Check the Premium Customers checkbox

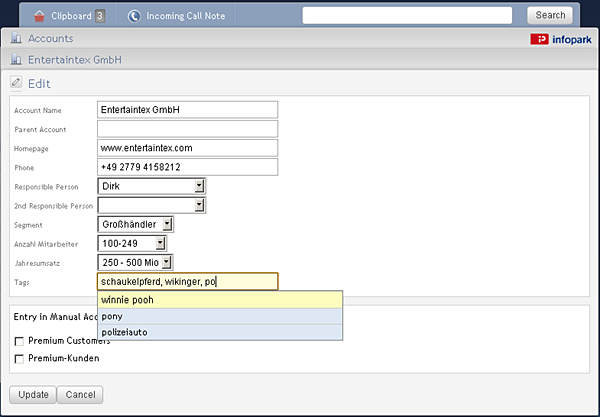19,341
